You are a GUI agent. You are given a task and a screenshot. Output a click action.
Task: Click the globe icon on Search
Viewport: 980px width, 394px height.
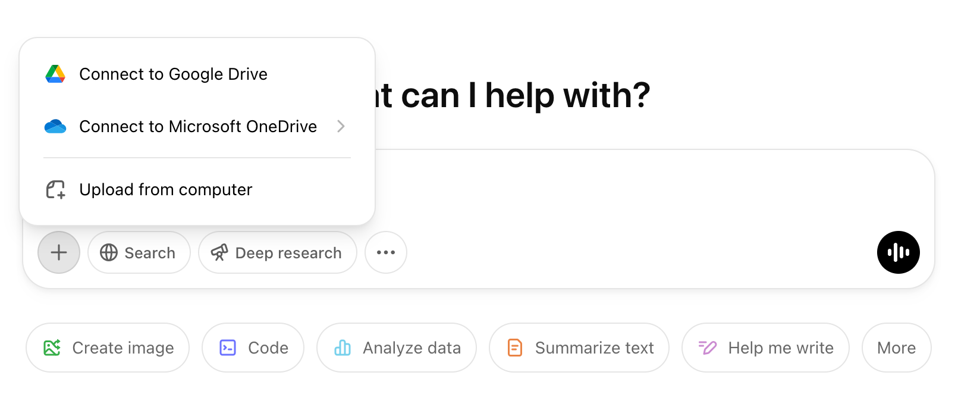tap(108, 252)
